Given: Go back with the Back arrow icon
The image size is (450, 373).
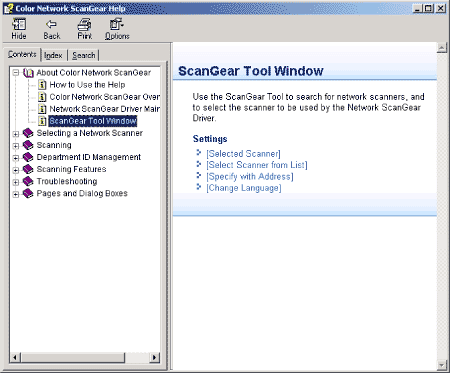Looking at the screenshot, I should coord(51,24).
